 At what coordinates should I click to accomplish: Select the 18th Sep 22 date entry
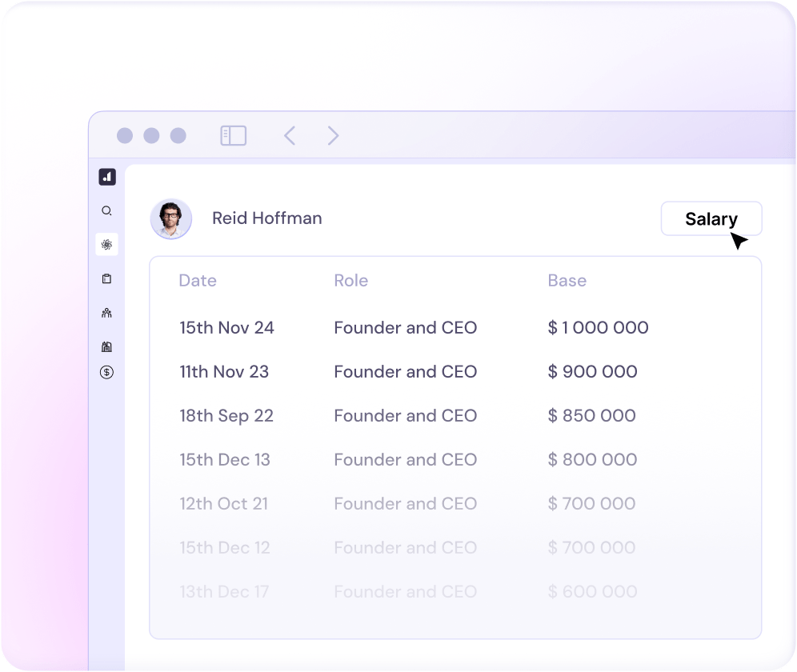(226, 416)
